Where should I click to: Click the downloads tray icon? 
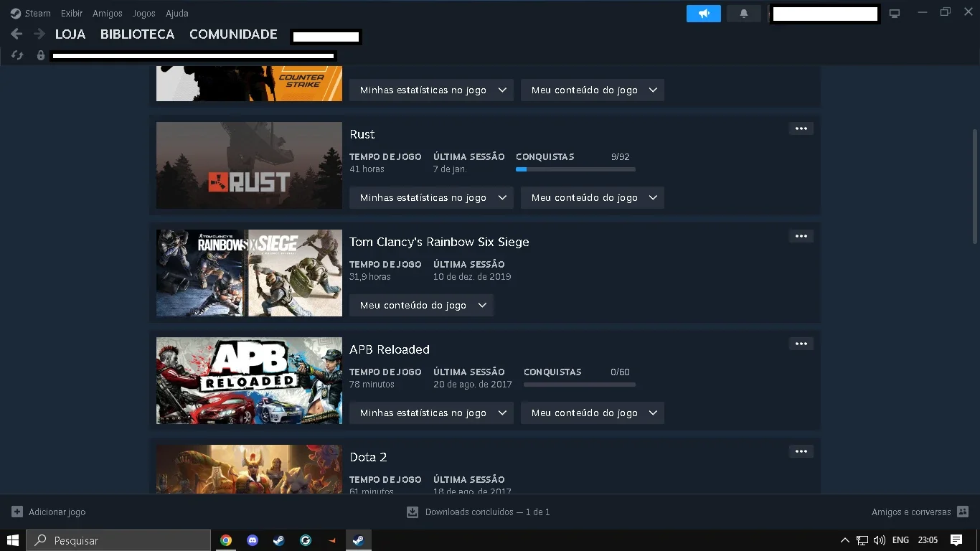point(413,512)
